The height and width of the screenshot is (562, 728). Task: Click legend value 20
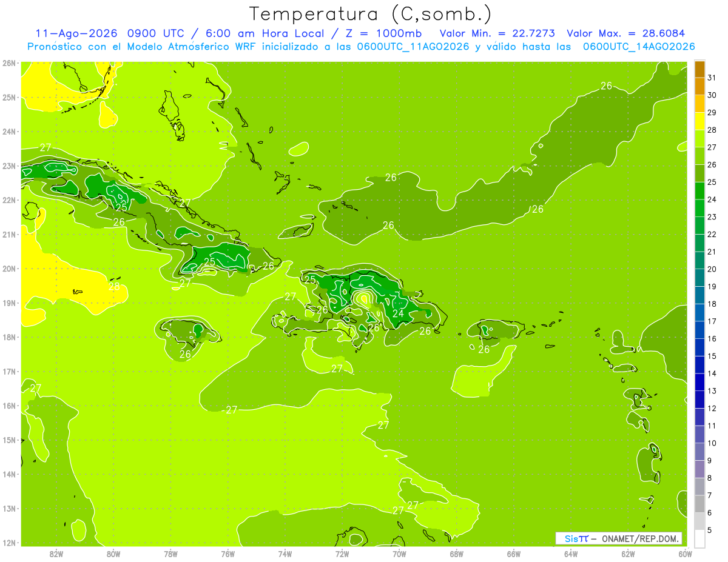(x=712, y=269)
